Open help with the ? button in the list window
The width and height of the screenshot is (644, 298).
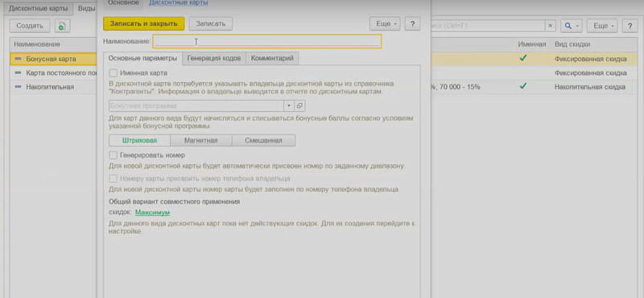(x=630, y=26)
